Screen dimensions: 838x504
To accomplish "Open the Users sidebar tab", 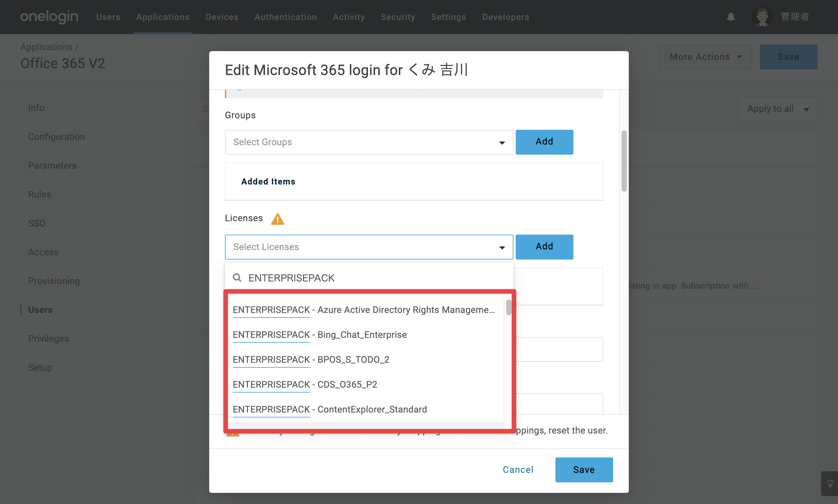I will [x=40, y=310].
